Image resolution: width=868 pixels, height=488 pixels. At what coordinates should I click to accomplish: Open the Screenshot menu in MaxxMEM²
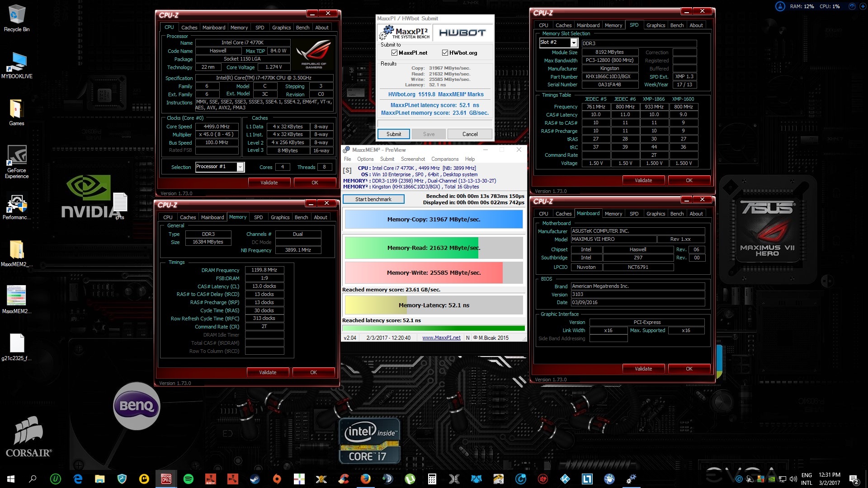click(x=413, y=159)
